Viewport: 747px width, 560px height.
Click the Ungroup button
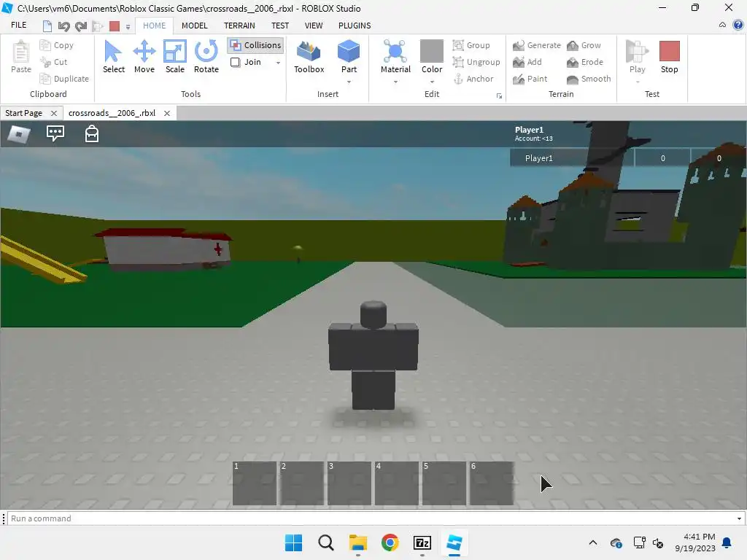coord(476,62)
